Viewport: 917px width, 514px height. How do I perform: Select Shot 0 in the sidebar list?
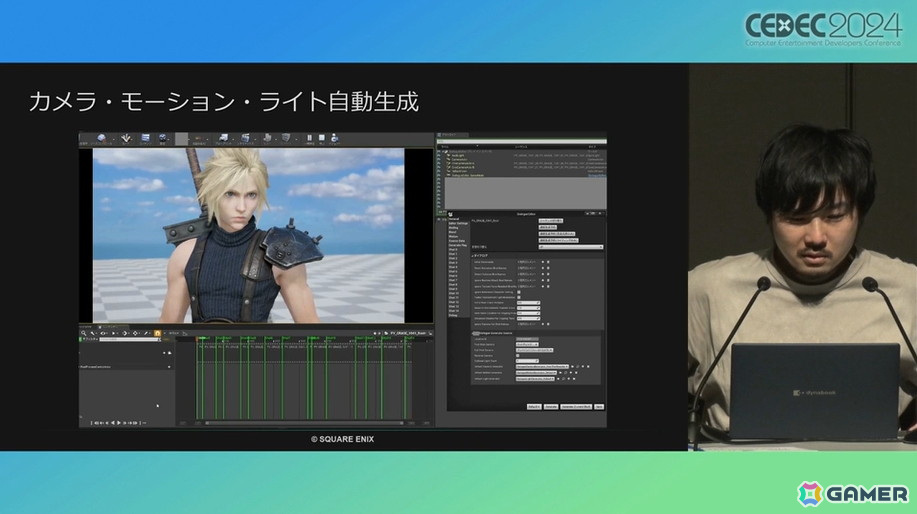[x=453, y=250]
